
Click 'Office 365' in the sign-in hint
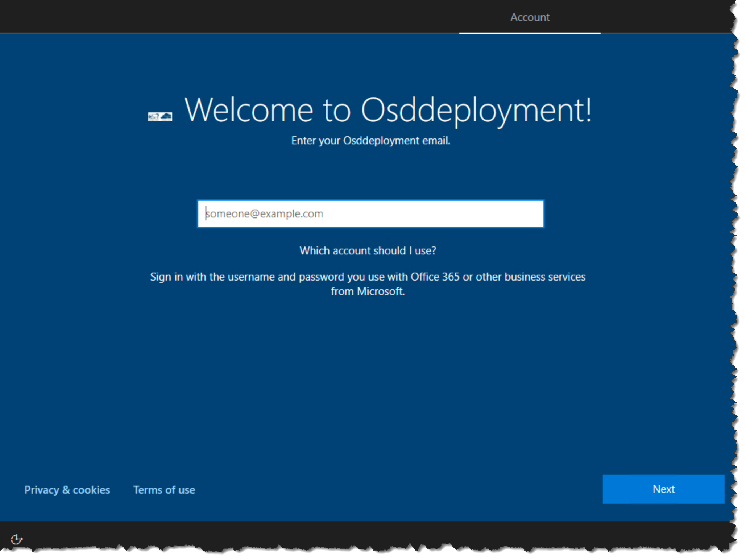point(435,277)
